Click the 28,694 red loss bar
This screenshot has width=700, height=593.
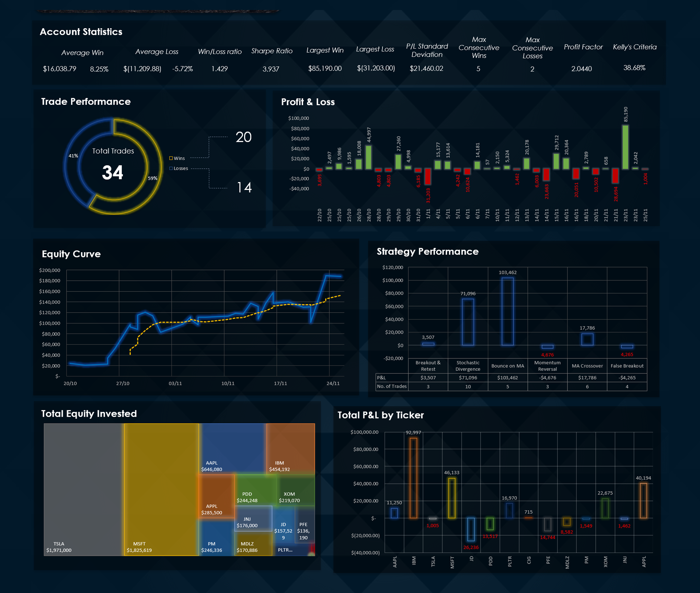pyautogui.click(x=616, y=176)
